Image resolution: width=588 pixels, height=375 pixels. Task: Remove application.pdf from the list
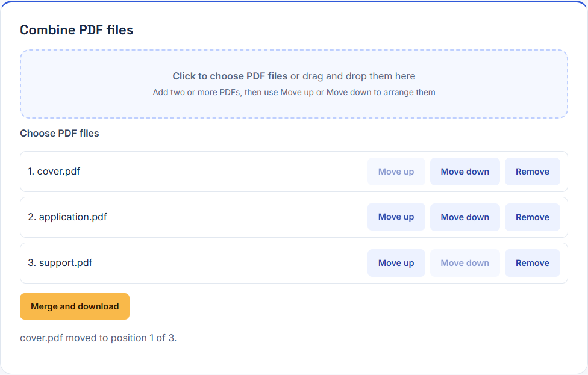(x=532, y=217)
